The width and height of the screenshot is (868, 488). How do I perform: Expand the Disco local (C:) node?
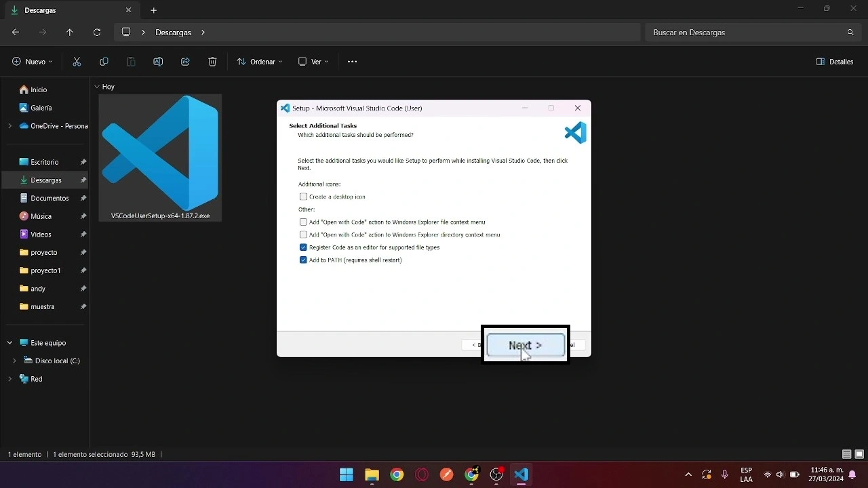pyautogui.click(x=14, y=361)
